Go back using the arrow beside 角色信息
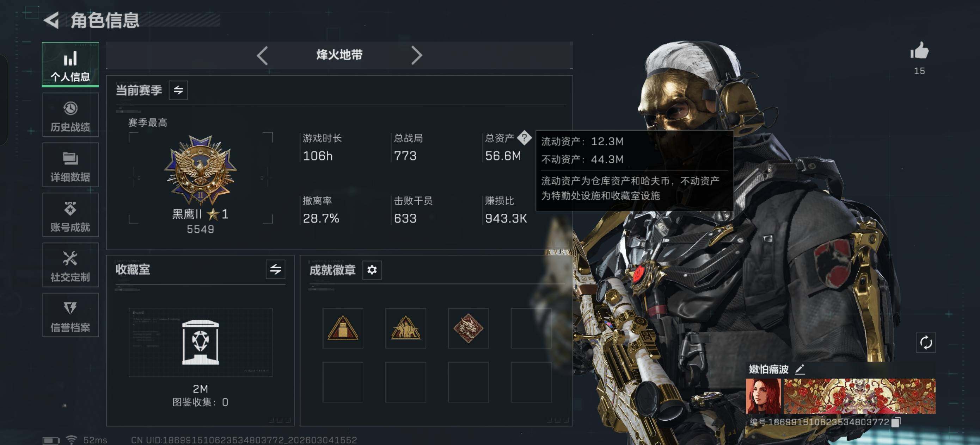The width and height of the screenshot is (980, 445). [51, 20]
